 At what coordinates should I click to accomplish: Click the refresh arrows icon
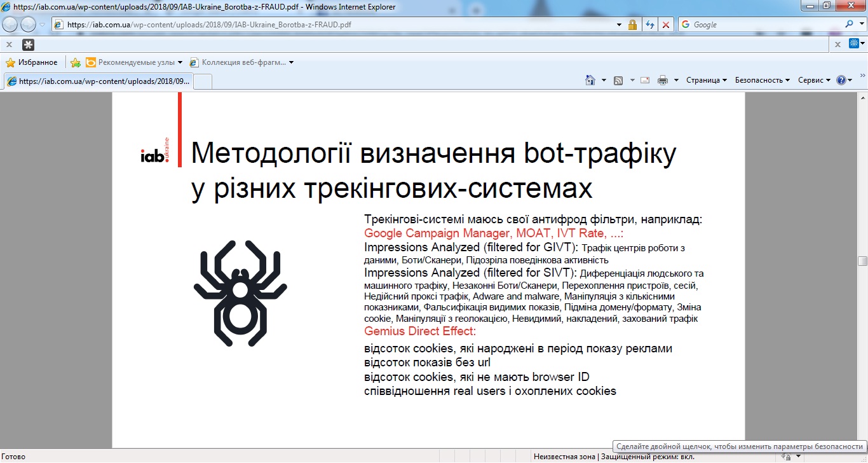(x=649, y=25)
